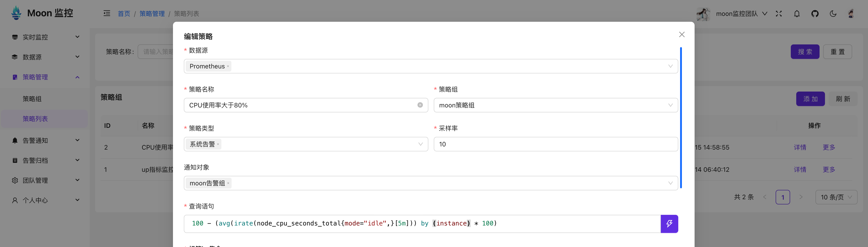The width and height of the screenshot is (868, 247).
Task: Click the 团队管理 gear icon
Action: [x=15, y=181]
